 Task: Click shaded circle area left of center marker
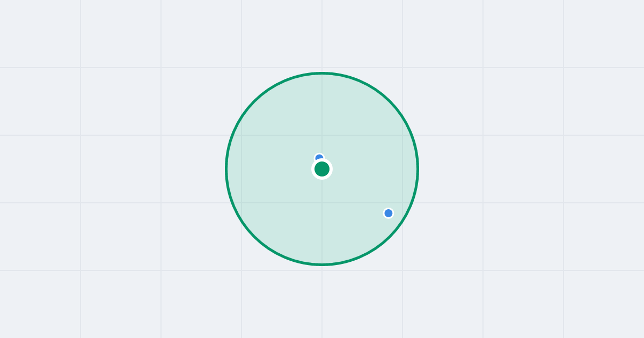274,169
